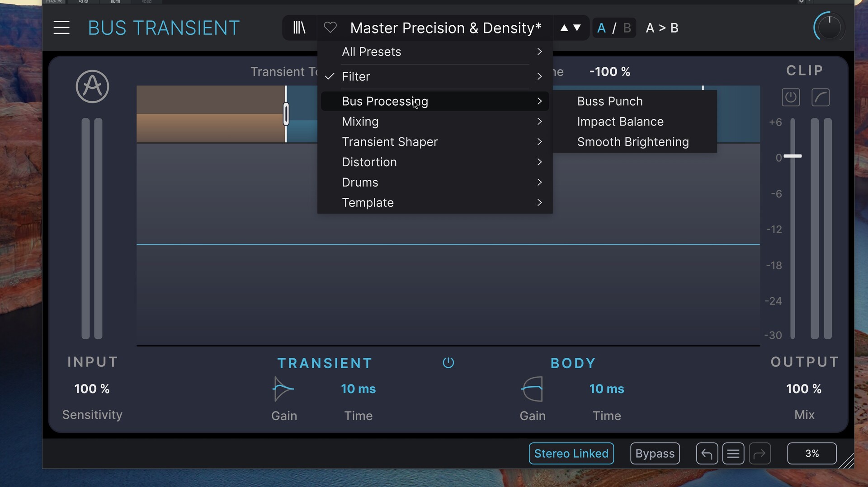This screenshot has width=868, height=487.
Task: Select the soft clip curve icon
Action: coord(820,98)
